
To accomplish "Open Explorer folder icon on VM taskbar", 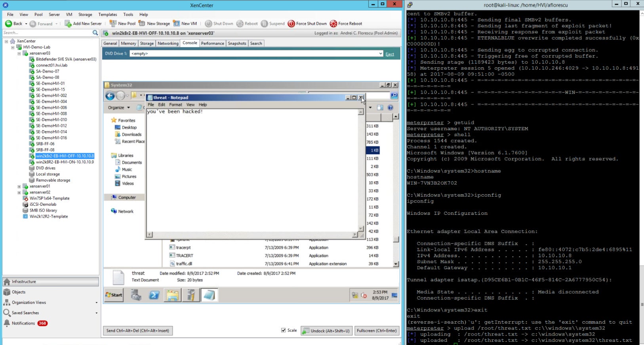I will click(173, 295).
